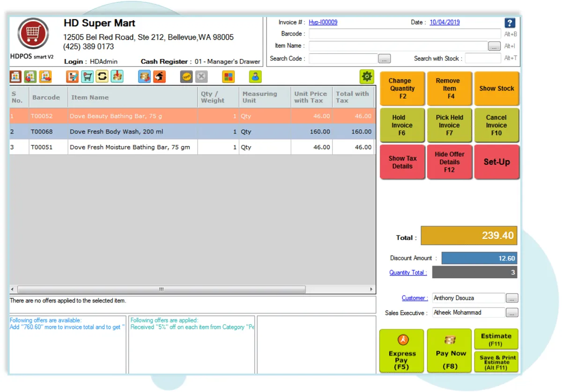Click the available offers text panel

(x=68, y=345)
